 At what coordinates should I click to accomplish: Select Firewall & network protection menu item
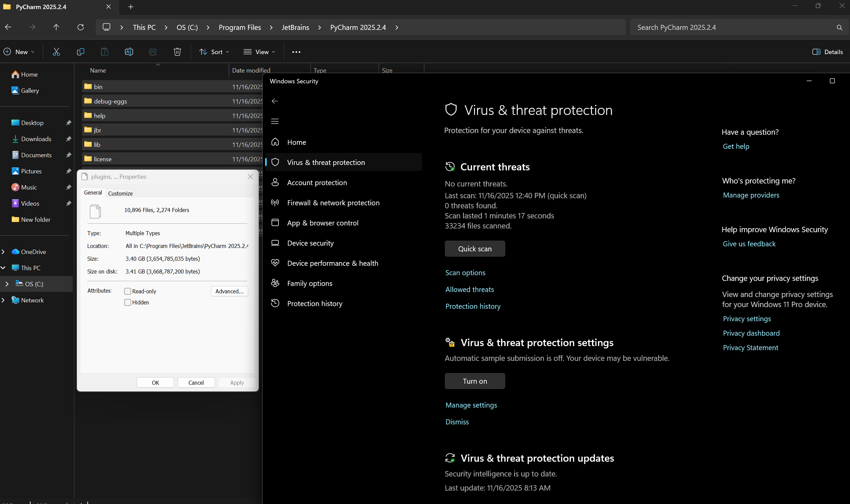tap(333, 203)
